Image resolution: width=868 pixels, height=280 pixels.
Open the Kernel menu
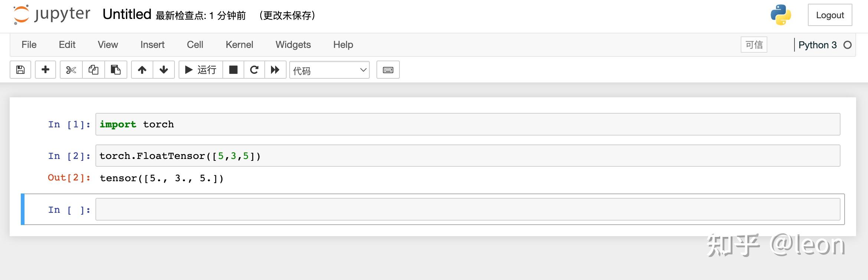click(239, 45)
